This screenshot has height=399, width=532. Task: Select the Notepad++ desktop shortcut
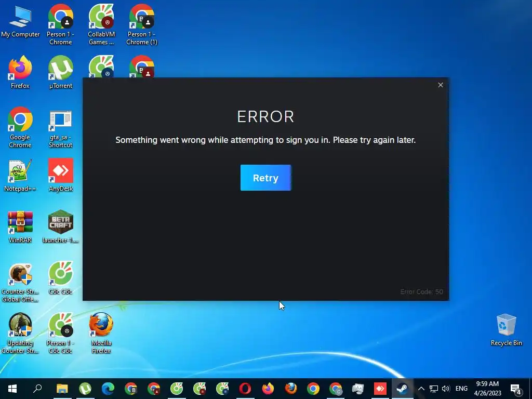(x=20, y=176)
